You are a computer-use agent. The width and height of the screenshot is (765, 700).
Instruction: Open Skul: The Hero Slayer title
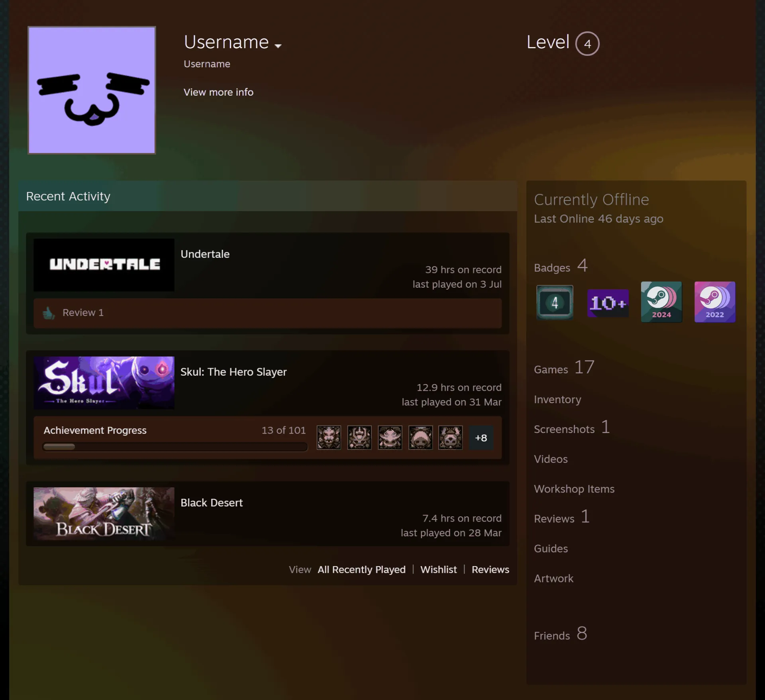[x=233, y=372]
